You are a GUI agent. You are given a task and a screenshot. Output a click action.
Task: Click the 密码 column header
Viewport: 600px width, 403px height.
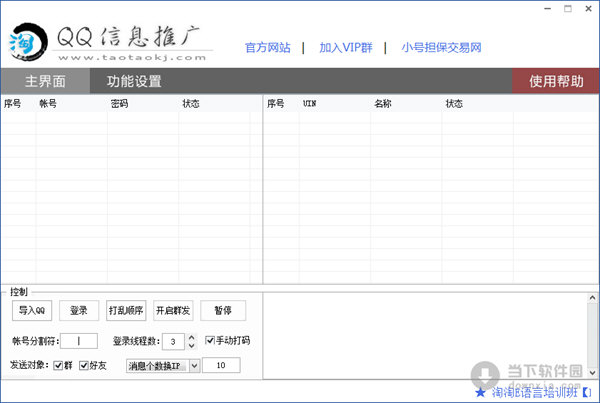[x=143, y=103]
